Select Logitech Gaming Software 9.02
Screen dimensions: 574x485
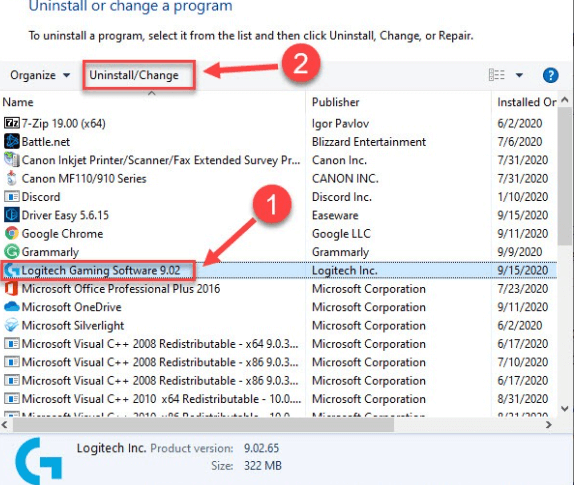tap(101, 270)
